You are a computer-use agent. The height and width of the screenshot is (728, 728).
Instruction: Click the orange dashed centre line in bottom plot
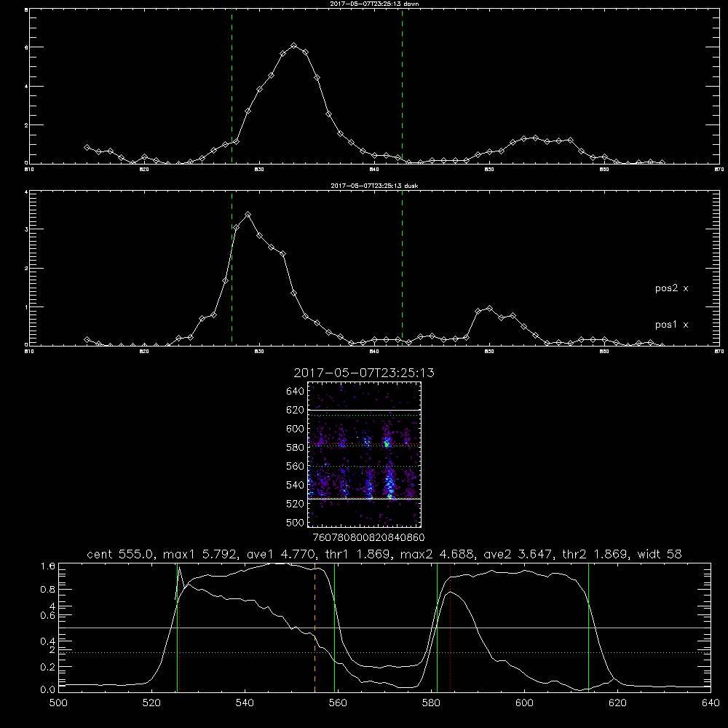point(314,628)
